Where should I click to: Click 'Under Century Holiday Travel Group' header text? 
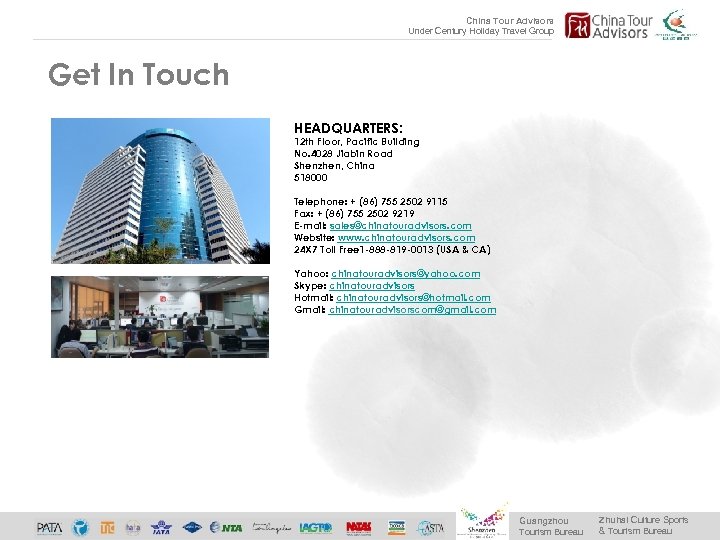pyautogui.click(x=481, y=31)
